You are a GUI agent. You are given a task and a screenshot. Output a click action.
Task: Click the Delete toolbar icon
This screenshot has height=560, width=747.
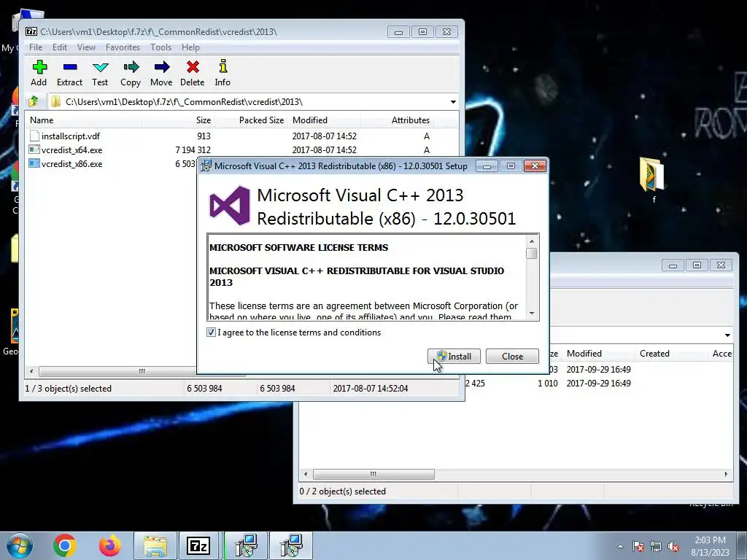[193, 73]
